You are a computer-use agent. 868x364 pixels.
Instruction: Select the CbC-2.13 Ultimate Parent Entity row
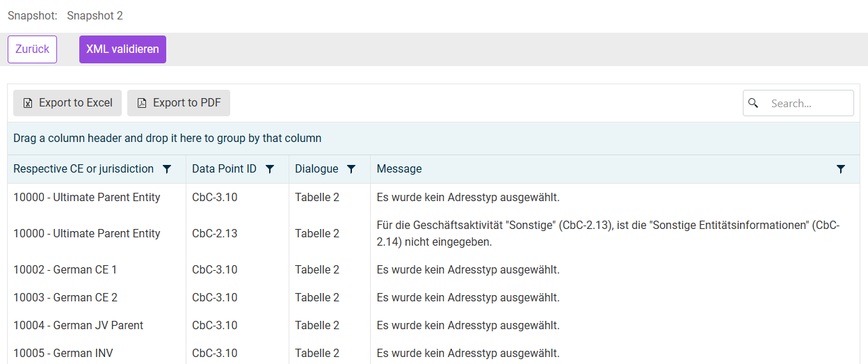[214, 234]
